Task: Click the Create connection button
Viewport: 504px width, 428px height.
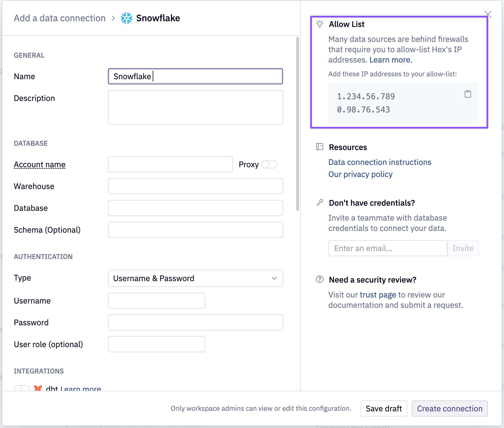Action: pyautogui.click(x=449, y=408)
